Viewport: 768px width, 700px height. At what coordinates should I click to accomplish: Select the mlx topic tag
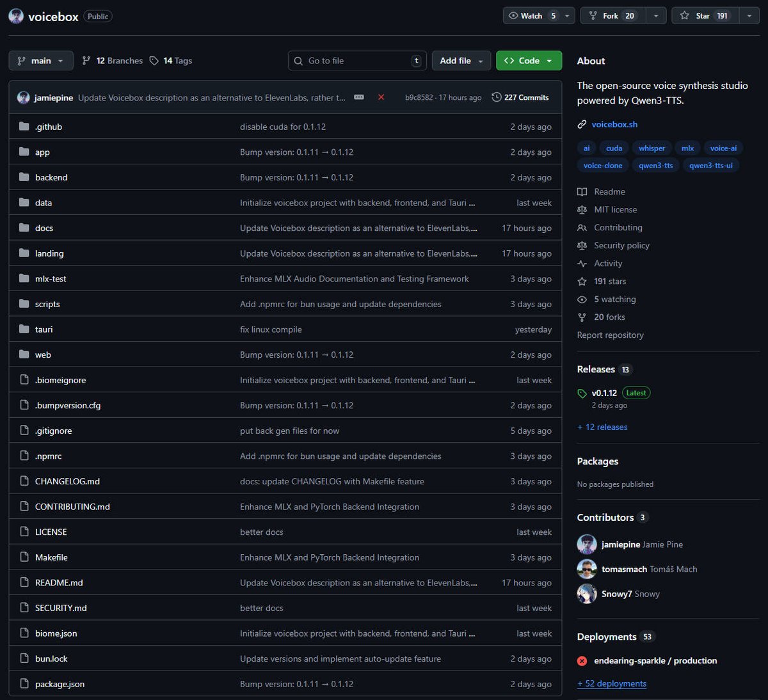click(x=687, y=148)
